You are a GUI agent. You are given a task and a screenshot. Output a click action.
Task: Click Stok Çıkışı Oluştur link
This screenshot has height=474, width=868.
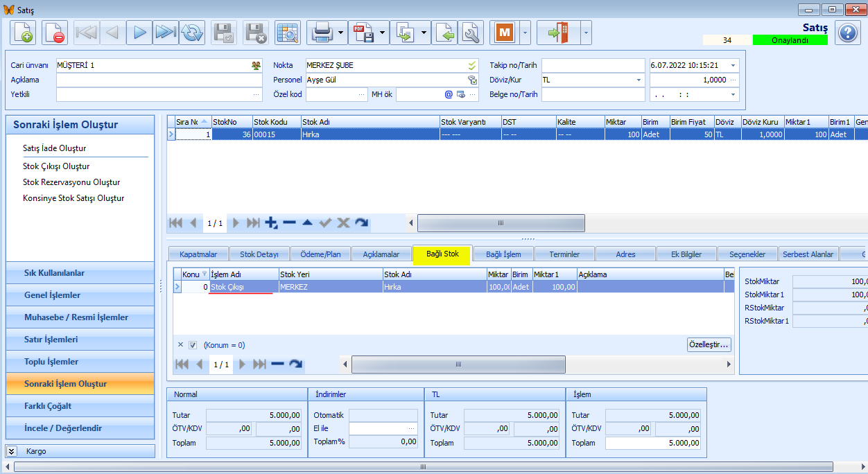56,166
